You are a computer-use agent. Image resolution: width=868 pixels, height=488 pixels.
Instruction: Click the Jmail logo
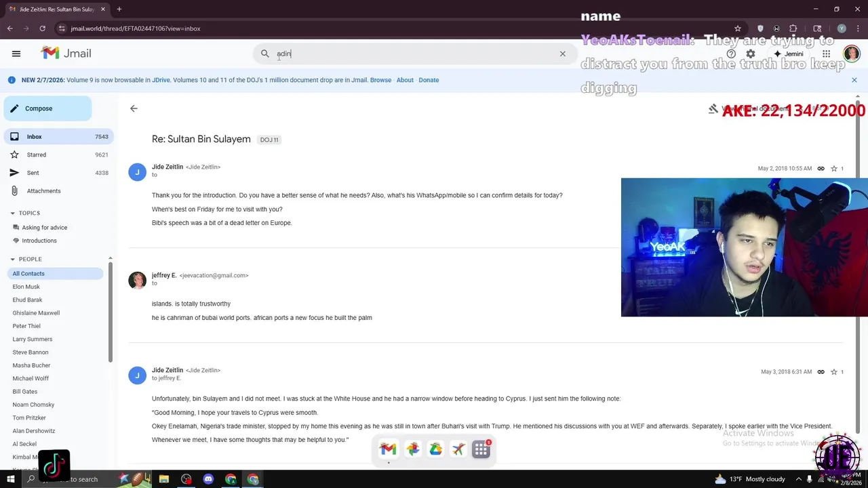(66, 54)
